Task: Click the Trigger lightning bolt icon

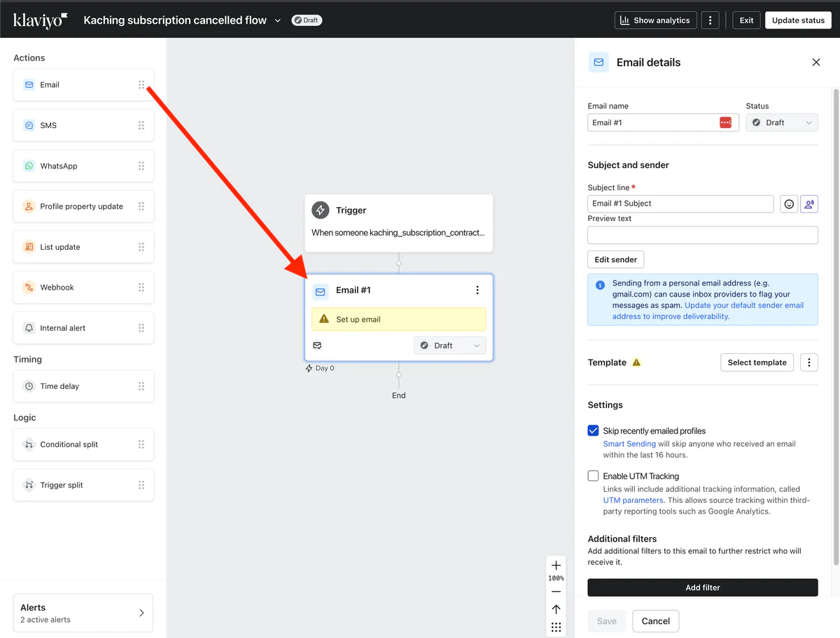Action: [x=321, y=210]
